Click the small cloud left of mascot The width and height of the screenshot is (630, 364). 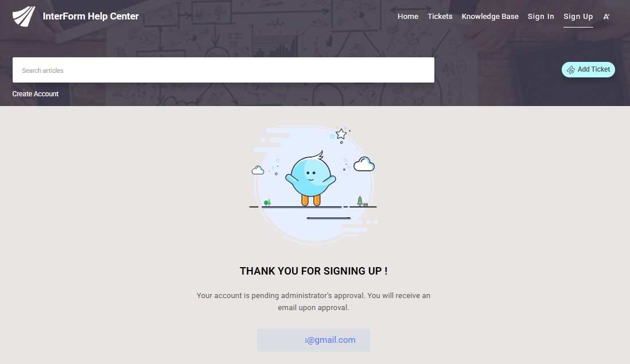pos(258,170)
